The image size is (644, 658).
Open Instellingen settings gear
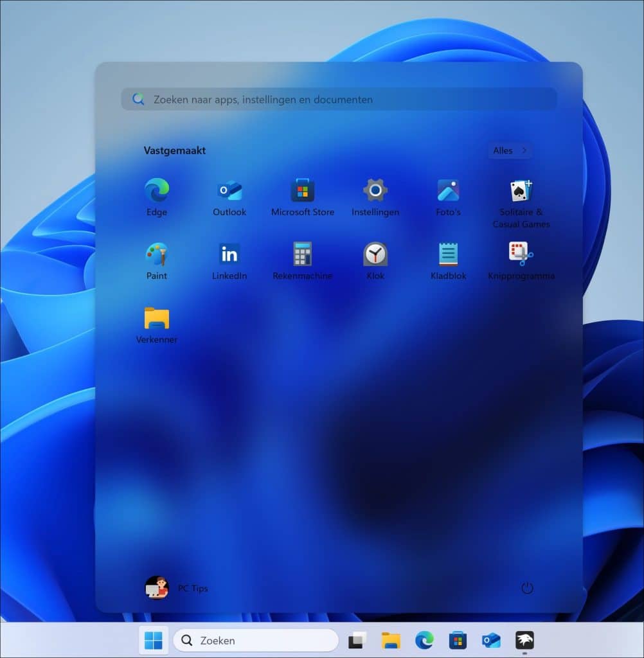(x=375, y=191)
